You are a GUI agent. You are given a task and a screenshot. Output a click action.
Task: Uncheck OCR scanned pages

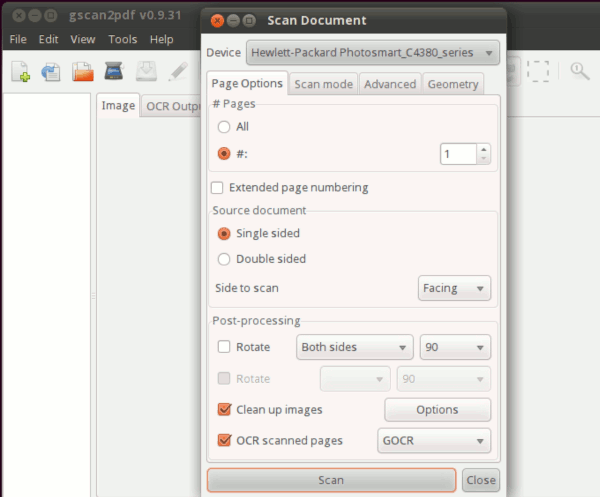pos(224,440)
